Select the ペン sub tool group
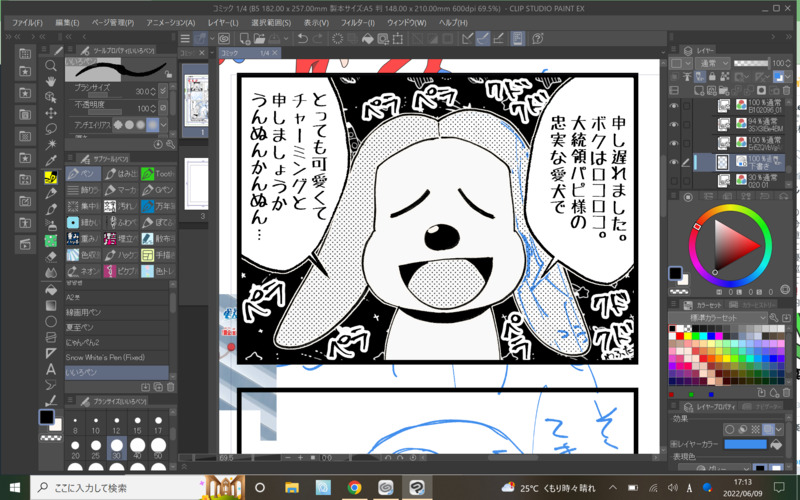Screen dimensions: 800x500 point(83,174)
